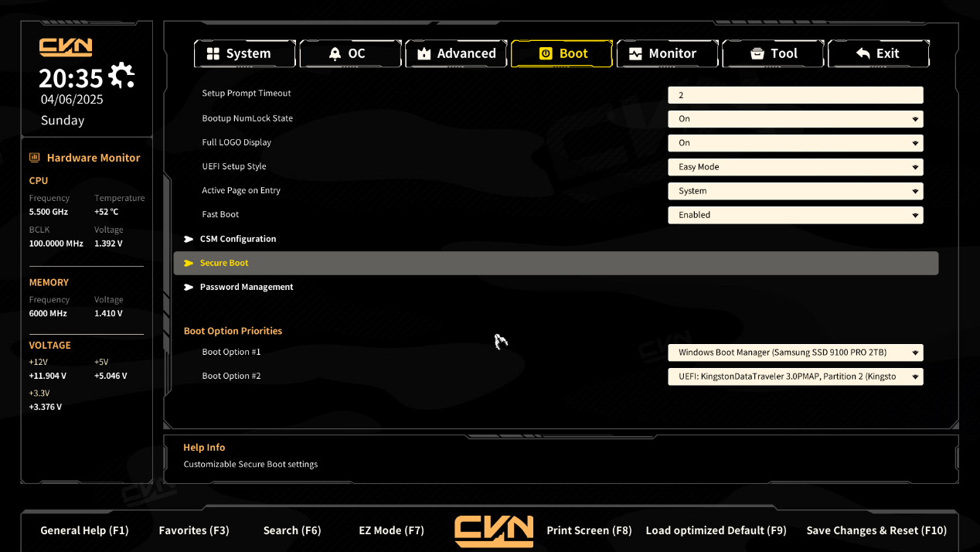Image resolution: width=980 pixels, height=552 pixels.
Task: Switch to the OC tab
Action: click(x=350, y=53)
